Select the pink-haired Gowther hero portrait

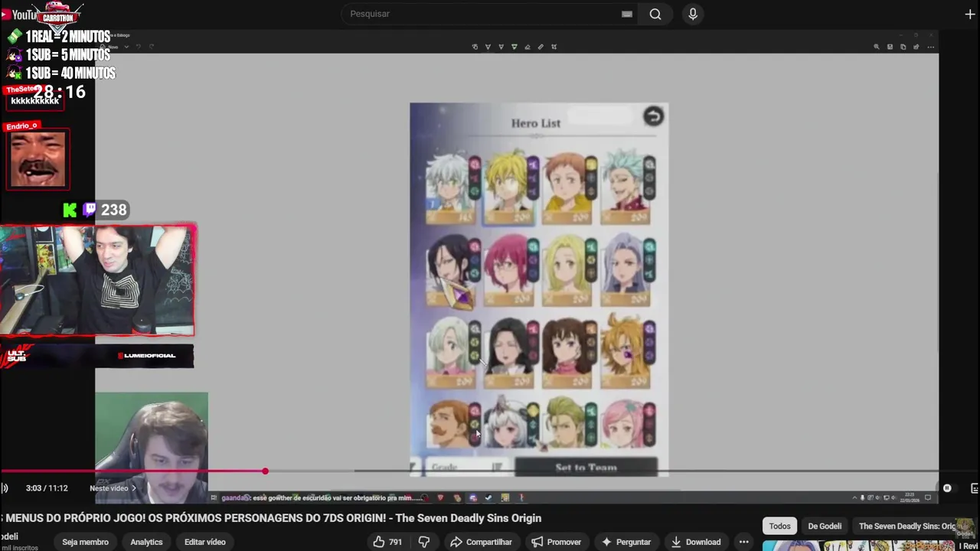pyautogui.click(x=511, y=270)
